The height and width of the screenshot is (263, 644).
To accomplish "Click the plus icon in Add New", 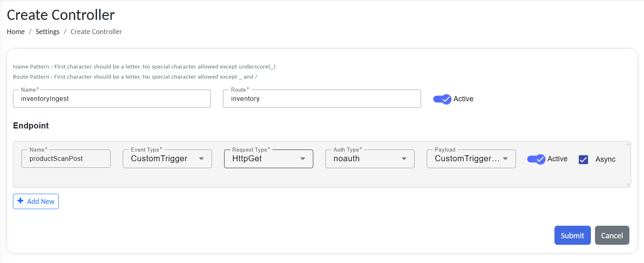I will [20, 201].
